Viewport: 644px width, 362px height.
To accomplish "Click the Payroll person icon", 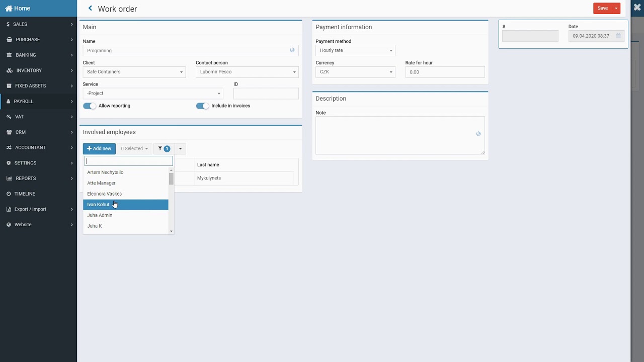I will (x=8, y=101).
